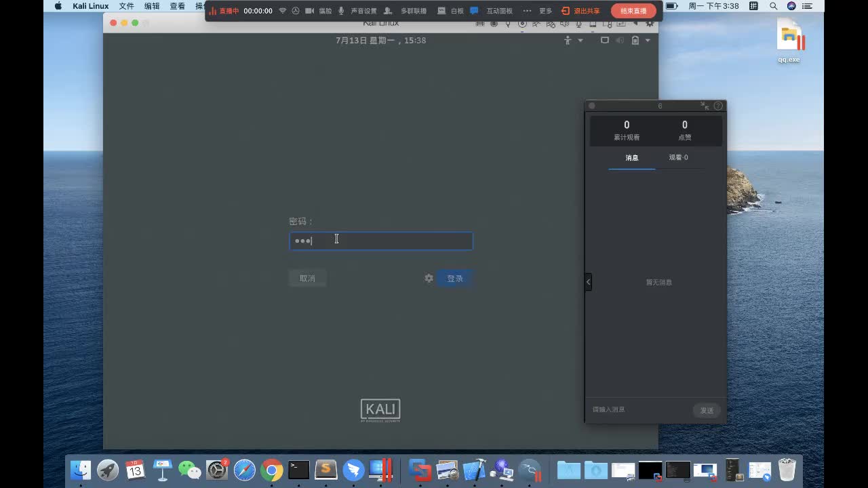868x488 pixels.
Task: Open VMware Fusion from the Dock
Action: tap(420, 470)
